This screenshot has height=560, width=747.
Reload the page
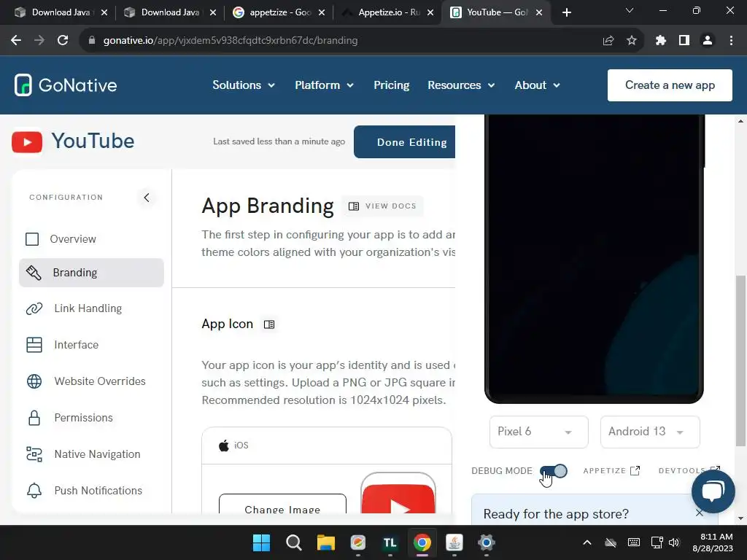click(x=63, y=41)
